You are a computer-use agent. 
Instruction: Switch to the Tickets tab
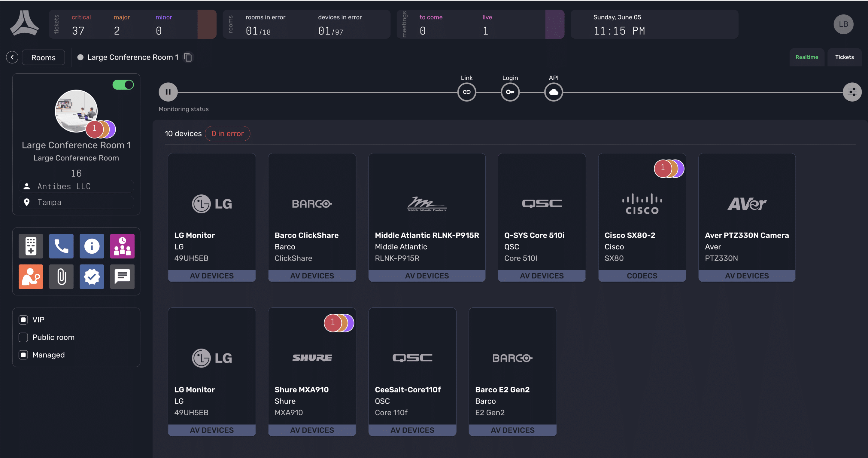tap(844, 57)
